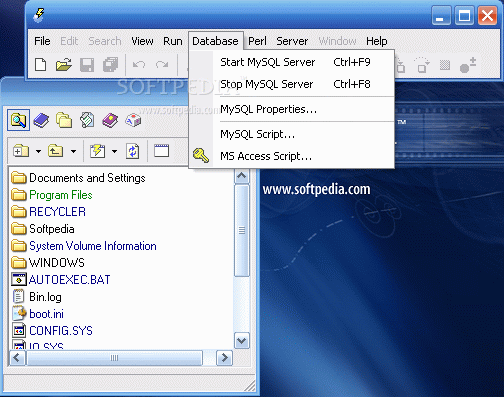The height and width of the screenshot is (397, 504).
Task: Click the new folder icon with plus
Action: click(21, 151)
